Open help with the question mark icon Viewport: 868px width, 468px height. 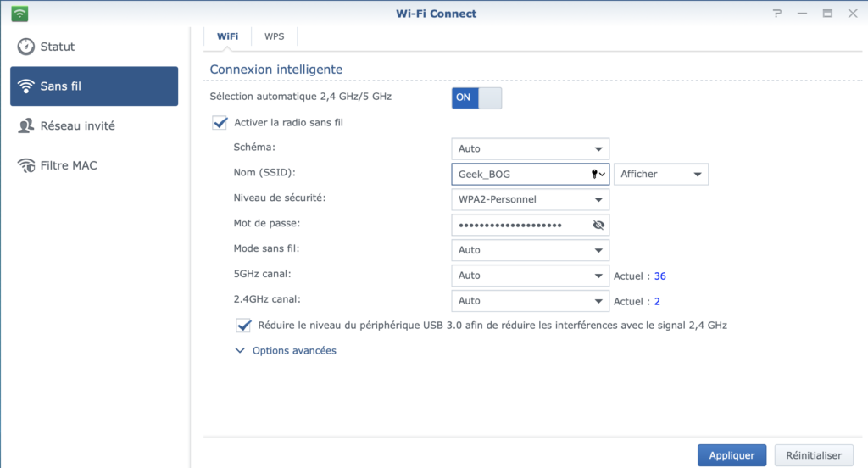[777, 14]
